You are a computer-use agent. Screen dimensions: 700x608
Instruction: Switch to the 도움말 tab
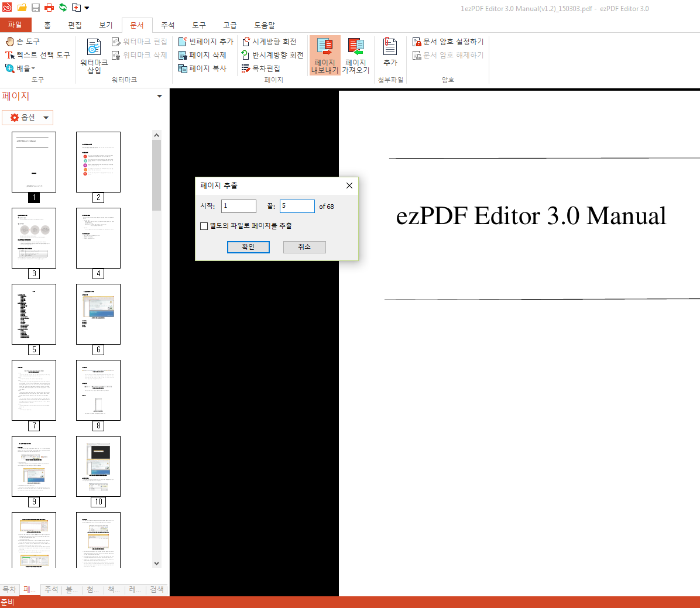click(265, 25)
